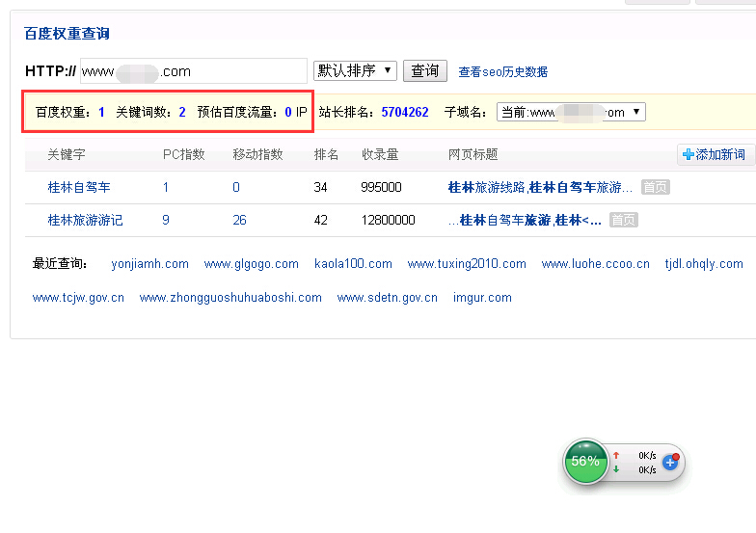Viewport: 756px width, 533px height.
Task: Click PC指数 value 9 for 桂林旅游游记
Action: tap(166, 220)
